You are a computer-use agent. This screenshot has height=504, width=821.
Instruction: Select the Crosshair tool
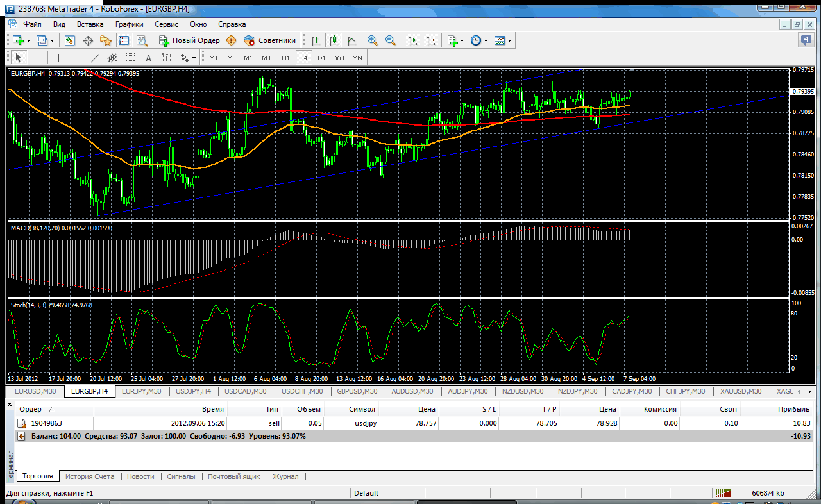[37, 58]
